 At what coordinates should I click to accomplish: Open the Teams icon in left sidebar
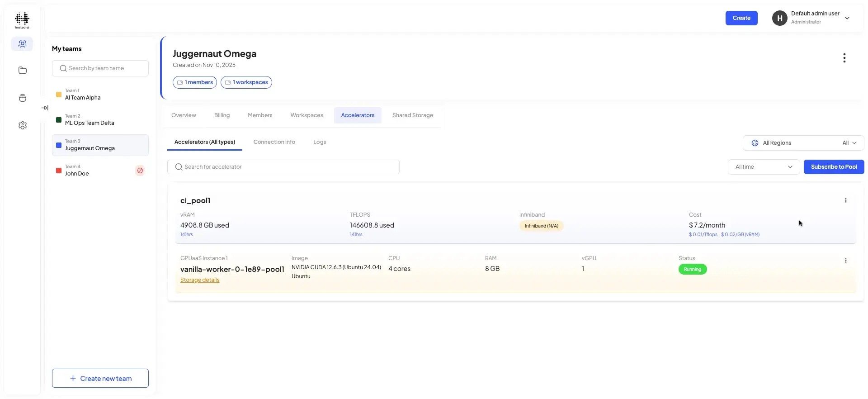pyautogui.click(x=22, y=44)
